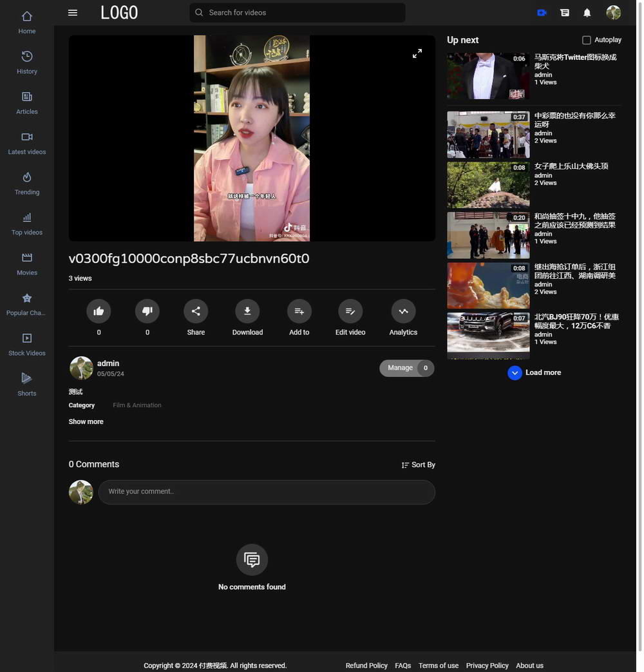Click the admin channel name under video
Image resolution: width=644 pixels, height=672 pixels.
coord(108,363)
